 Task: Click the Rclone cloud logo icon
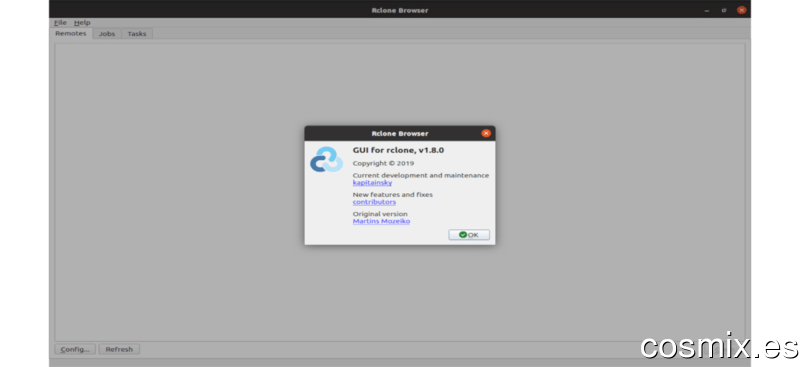pyautogui.click(x=327, y=160)
